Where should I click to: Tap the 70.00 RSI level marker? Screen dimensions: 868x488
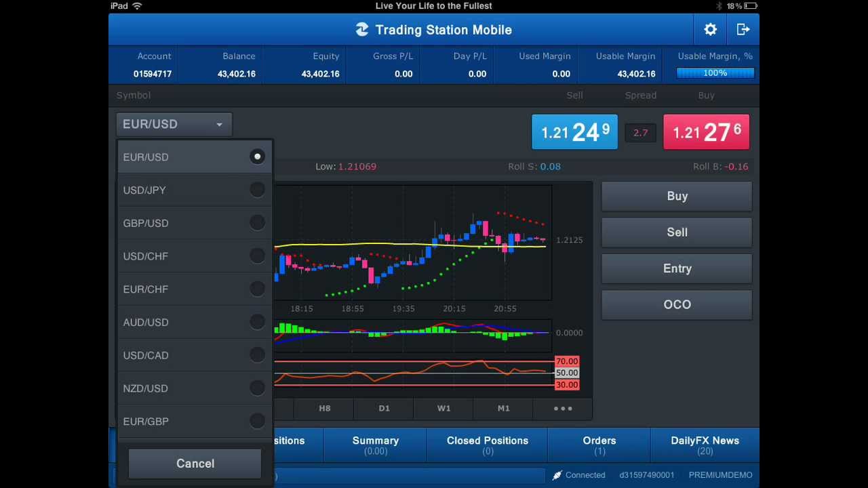pyautogui.click(x=567, y=361)
